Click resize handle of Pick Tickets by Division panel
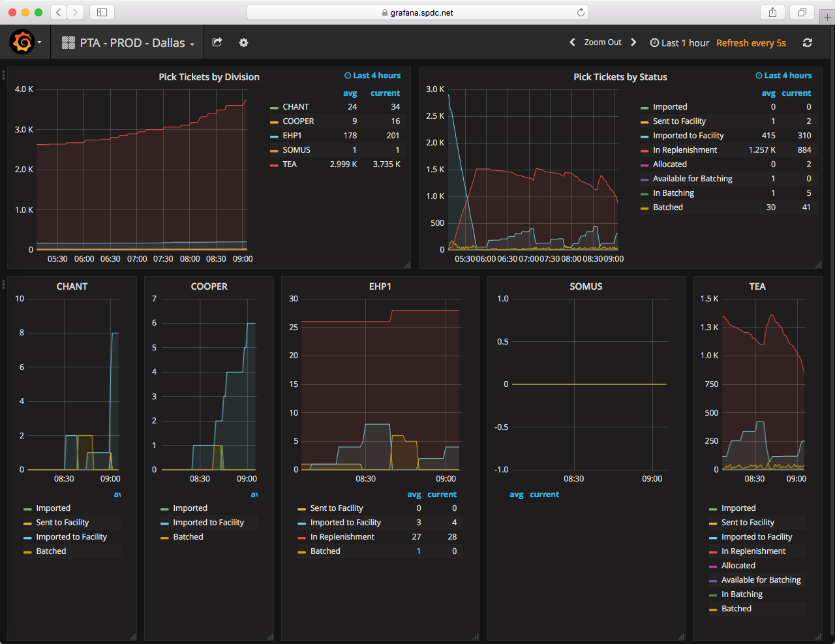The image size is (835, 644). (x=407, y=265)
